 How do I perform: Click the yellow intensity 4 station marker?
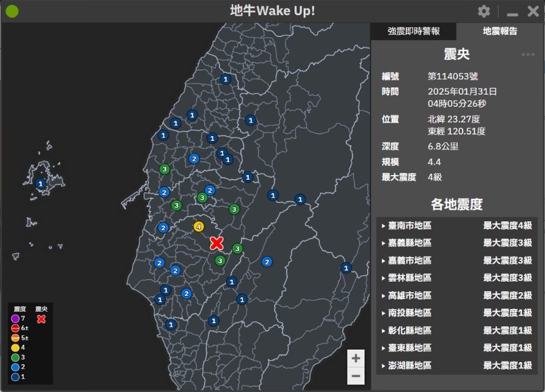click(199, 227)
